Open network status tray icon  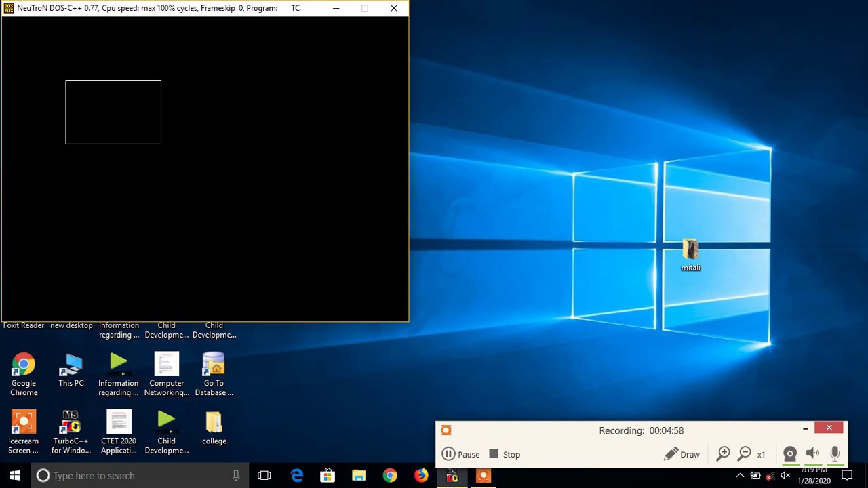770,476
